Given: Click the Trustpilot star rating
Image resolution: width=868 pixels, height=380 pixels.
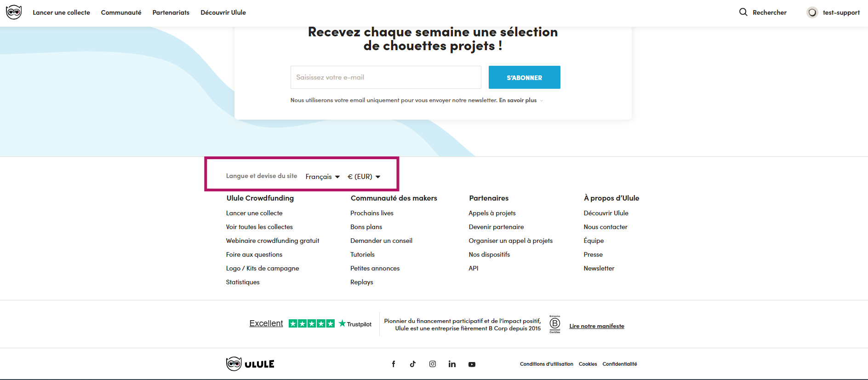Looking at the screenshot, I should pyautogui.click(x=312, y=323).
